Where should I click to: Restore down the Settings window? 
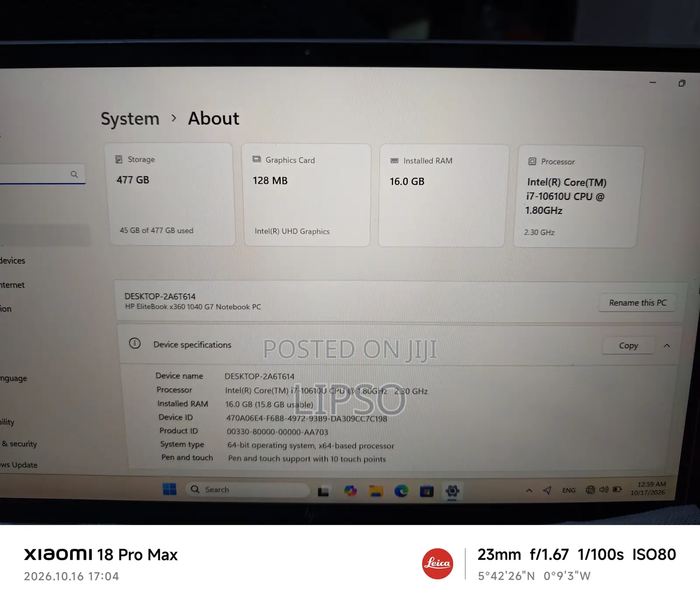(682, 83)
